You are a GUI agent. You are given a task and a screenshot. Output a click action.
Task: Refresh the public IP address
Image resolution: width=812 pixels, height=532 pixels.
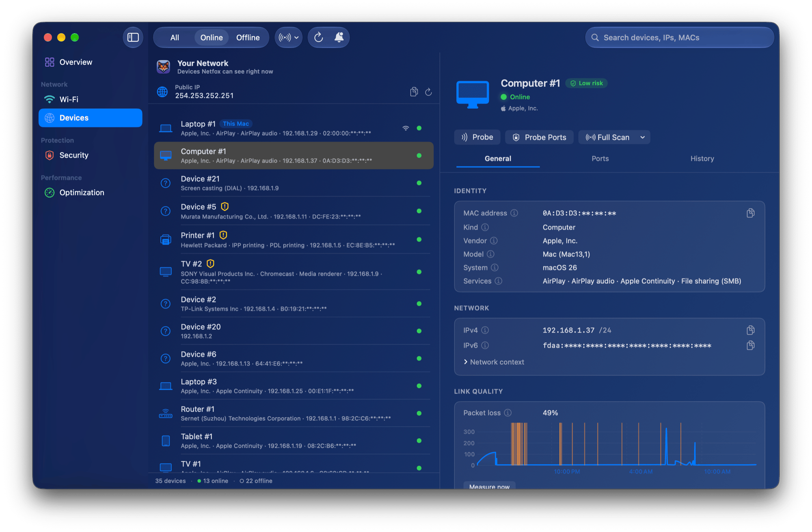[x=428, y=92]
